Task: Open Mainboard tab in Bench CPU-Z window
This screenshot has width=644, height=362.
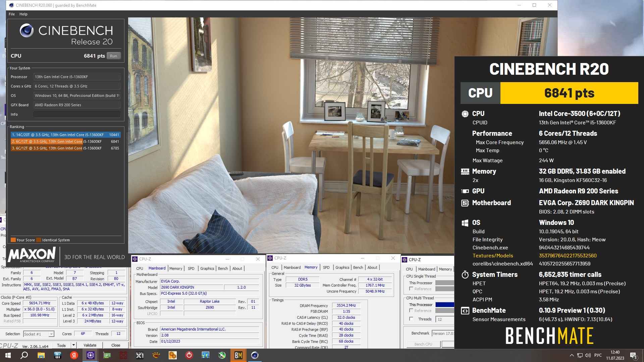Action: click(x=427, y=269)
